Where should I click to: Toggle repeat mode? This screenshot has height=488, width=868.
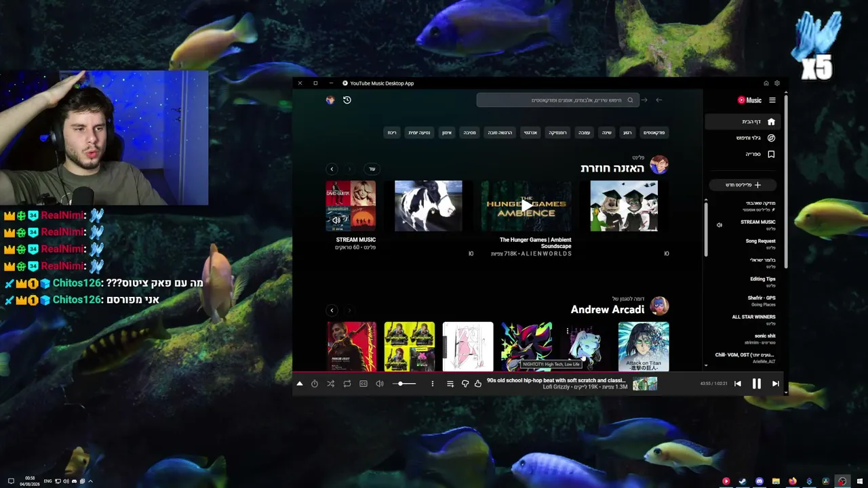coord(347,384)
